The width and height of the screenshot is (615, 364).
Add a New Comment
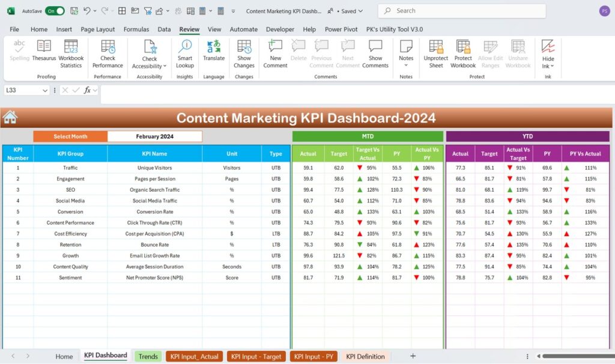[x=275, y=54]
